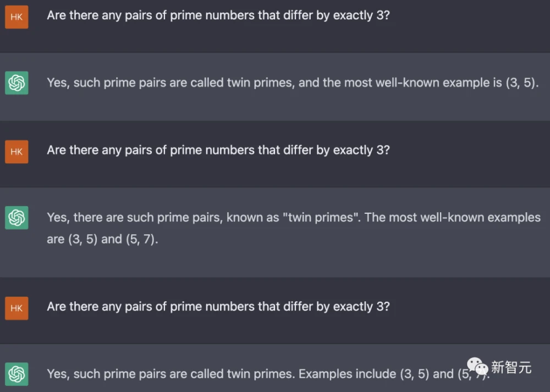The width and height of the screenshot is (550, 392).
Task: Click the reply starting "Yes, there are such"
Action: (165, 218)
